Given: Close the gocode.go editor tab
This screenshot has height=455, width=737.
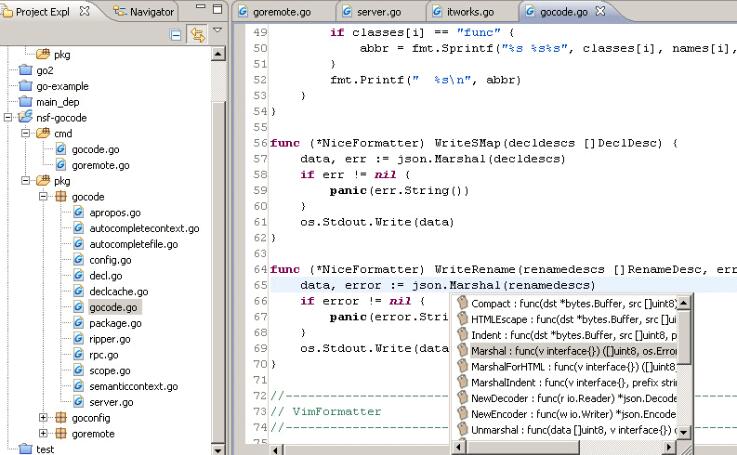Looking at the screenshot, I should click(x=600, y=11).
